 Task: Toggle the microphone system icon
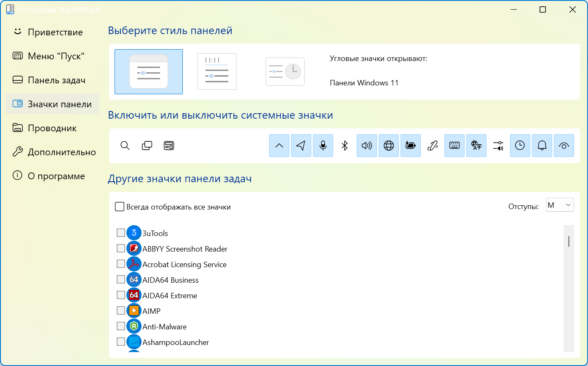point(323,146)
